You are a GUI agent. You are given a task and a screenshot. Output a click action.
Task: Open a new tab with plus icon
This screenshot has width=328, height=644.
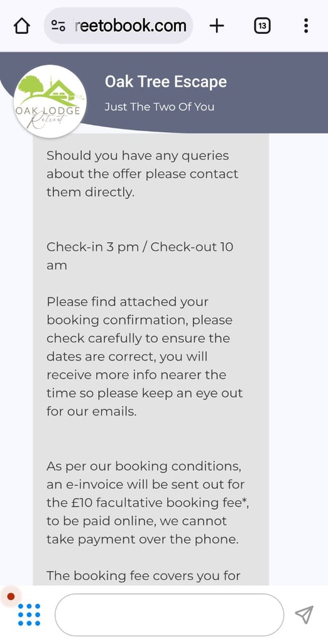point(217,26)
